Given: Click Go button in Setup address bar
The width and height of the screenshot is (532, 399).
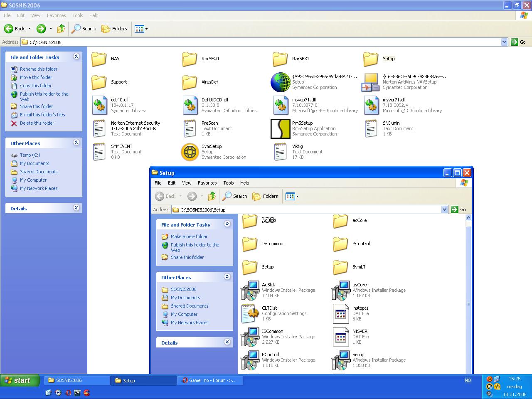Looking at the screenshot, I should (x=459, y=209).
